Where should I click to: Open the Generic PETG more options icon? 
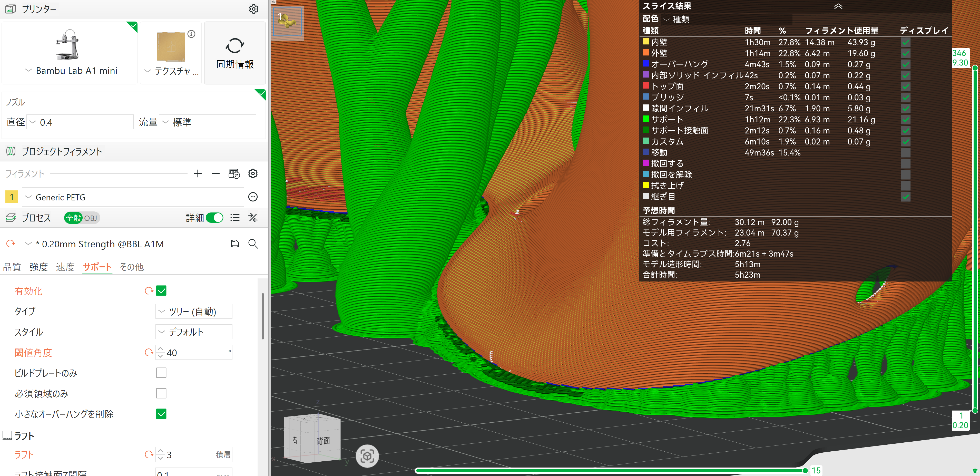click(253, 197)
